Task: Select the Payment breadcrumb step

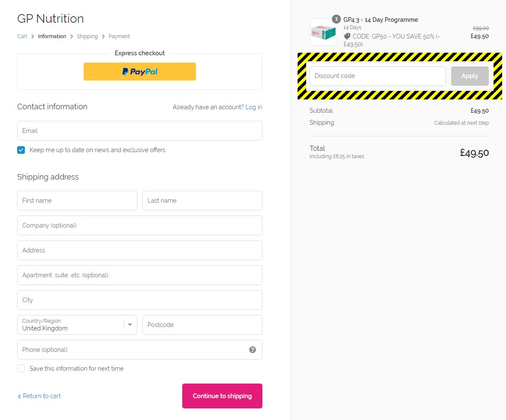Action: pos(119,36)
